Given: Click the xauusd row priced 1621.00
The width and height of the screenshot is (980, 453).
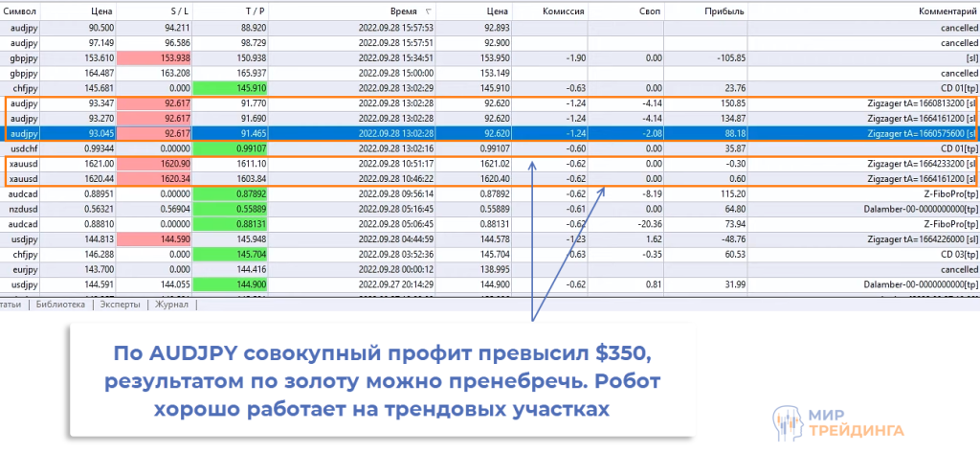Looking at the screenshot, I should coord(23,164).
